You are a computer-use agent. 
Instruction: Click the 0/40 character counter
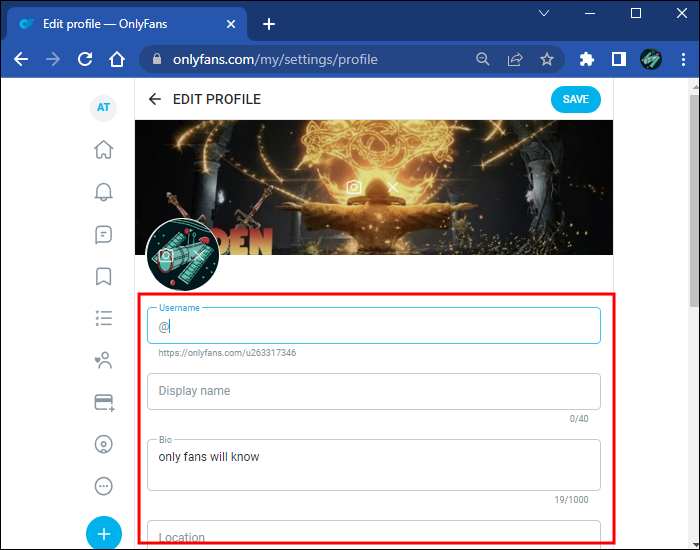[579, 419]
